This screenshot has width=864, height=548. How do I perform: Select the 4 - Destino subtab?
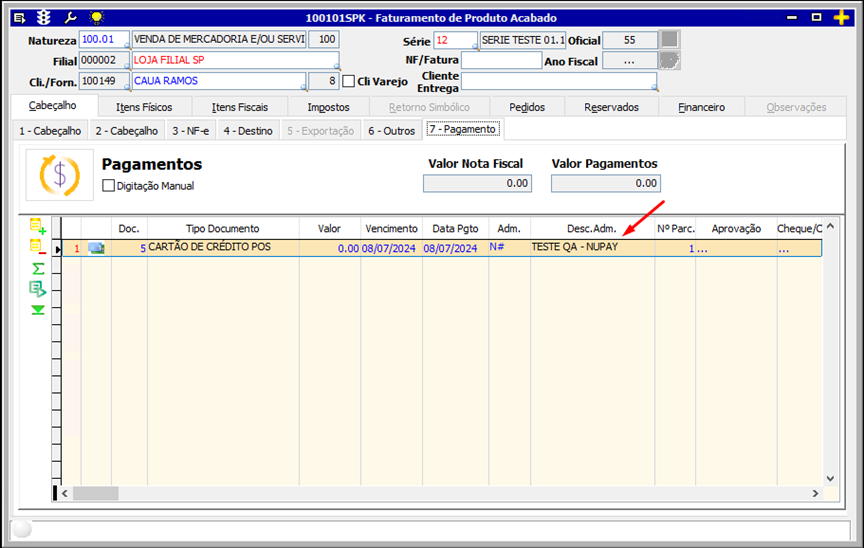tap(248, 131)
